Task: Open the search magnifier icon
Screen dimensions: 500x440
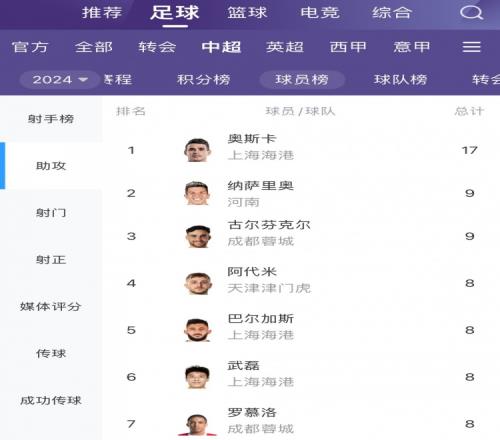Action: [x=471, y=13]
